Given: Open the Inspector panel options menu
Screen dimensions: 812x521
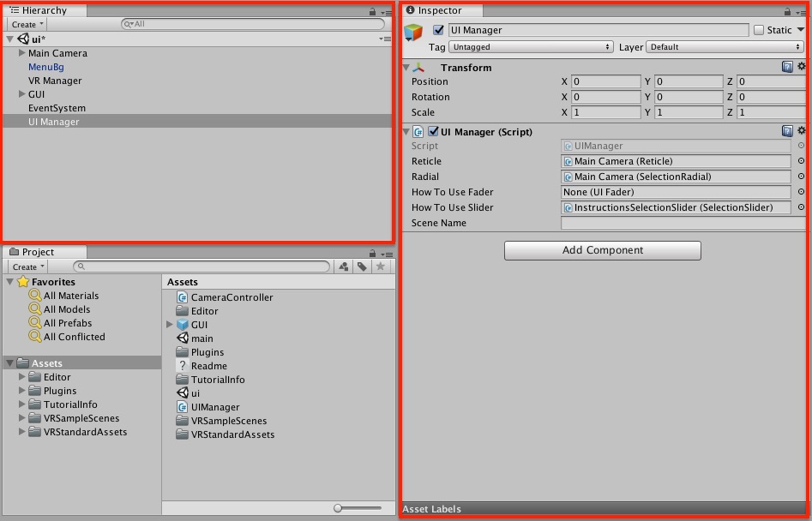Looking at the screenshot, I should click(x=801, y=12).
